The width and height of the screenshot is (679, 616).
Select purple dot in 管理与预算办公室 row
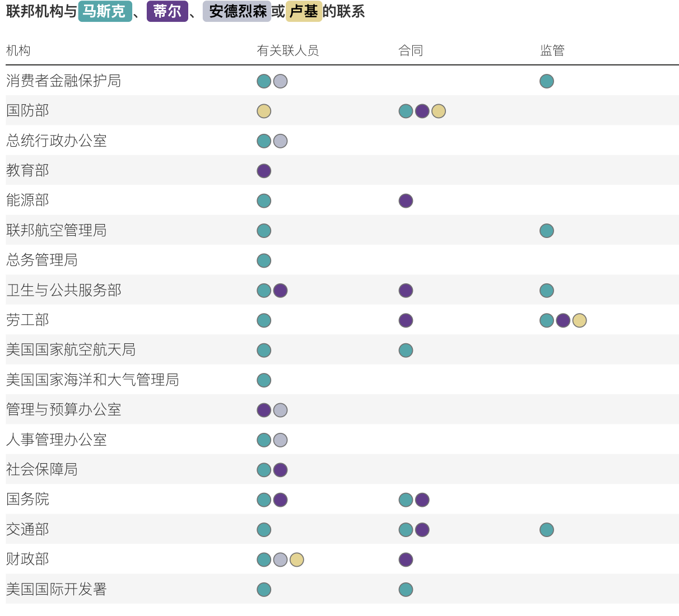(x=264, y=410)
